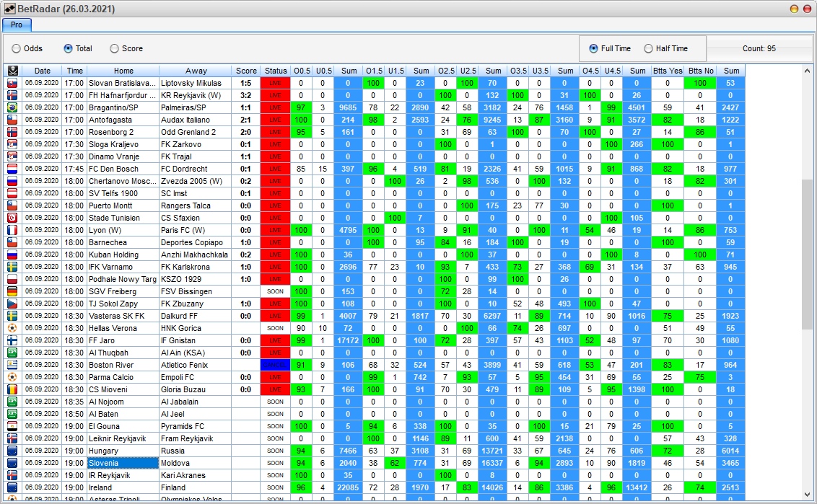Sort by the Score column header
This screenshot has height=504, width=817.
(x=246, y=71)
